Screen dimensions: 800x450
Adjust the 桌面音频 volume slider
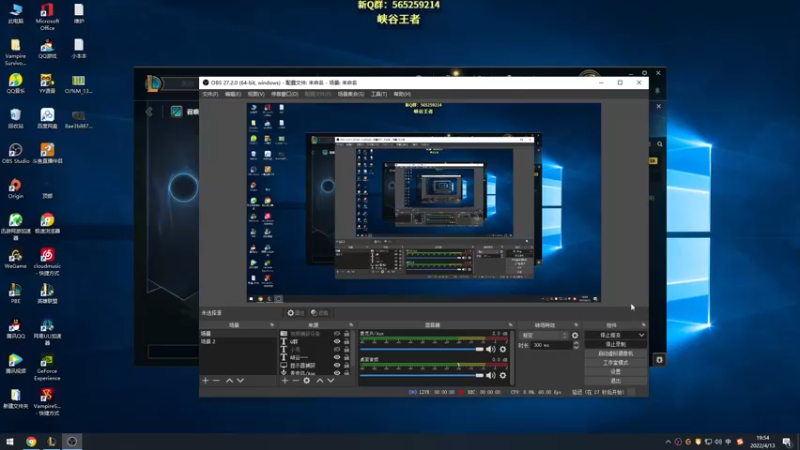421,376
